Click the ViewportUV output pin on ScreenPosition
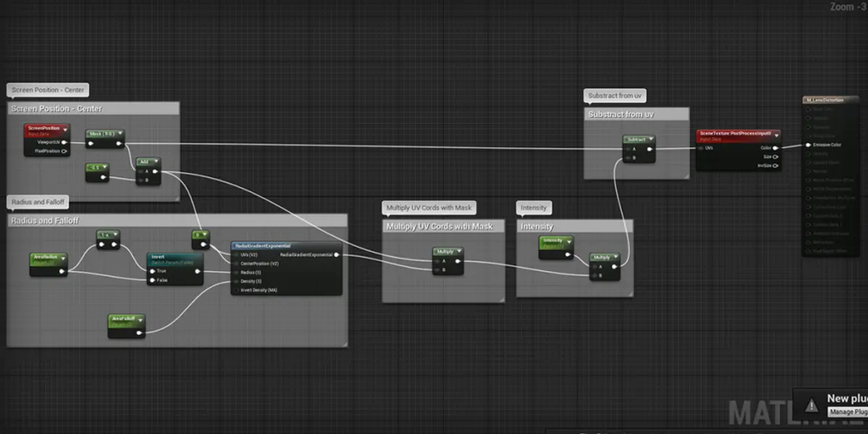 [x=64, y=142]
